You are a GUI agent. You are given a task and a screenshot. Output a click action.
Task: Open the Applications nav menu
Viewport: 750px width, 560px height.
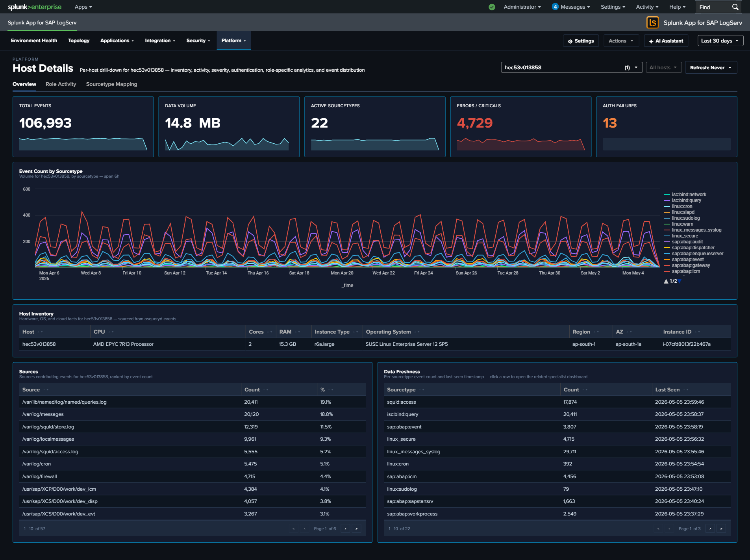coord(117,41)
